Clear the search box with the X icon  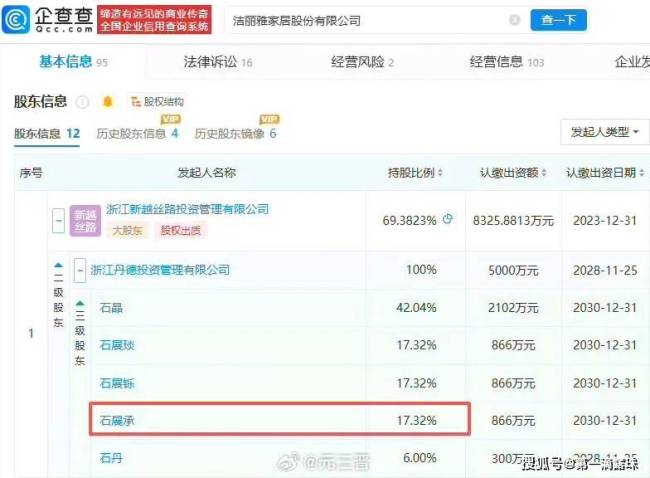(514, 20)
